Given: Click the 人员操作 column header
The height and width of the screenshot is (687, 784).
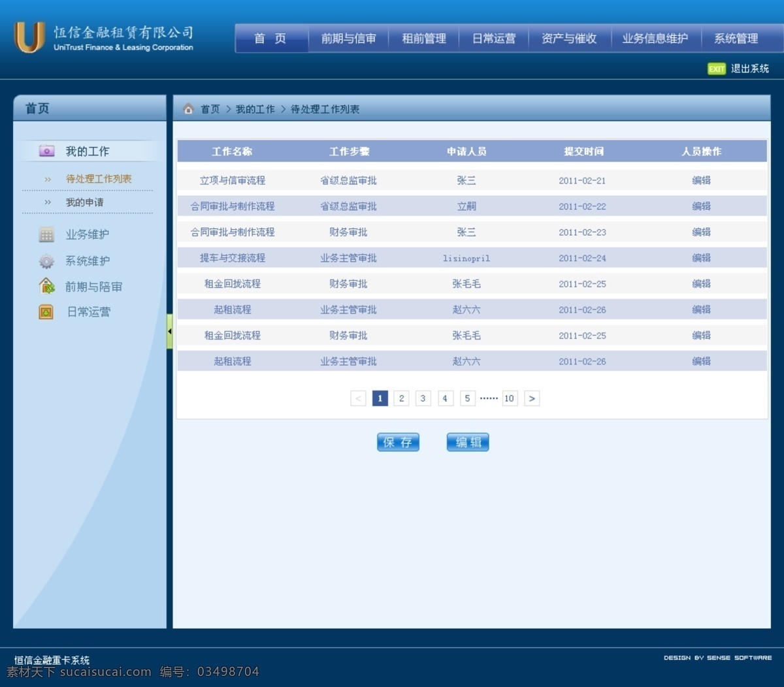Looking at the screenshot, I should (x=701, y=152).
